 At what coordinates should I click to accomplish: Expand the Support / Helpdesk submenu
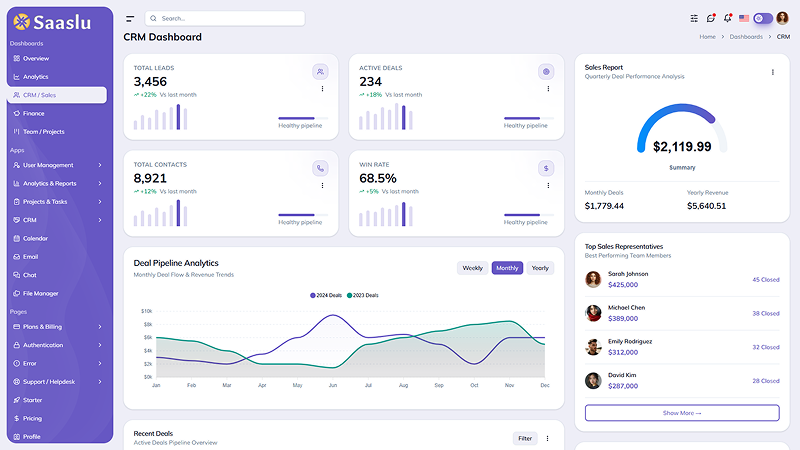(x=57, y=382)
